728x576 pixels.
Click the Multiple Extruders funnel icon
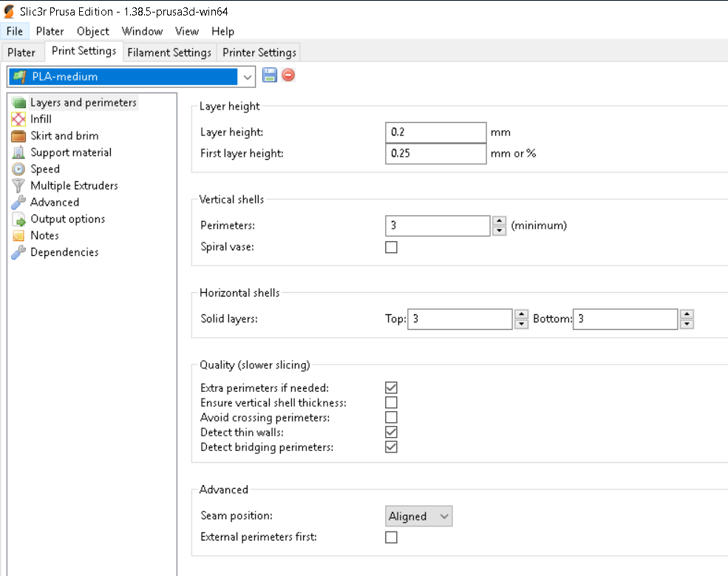[18, 186]
